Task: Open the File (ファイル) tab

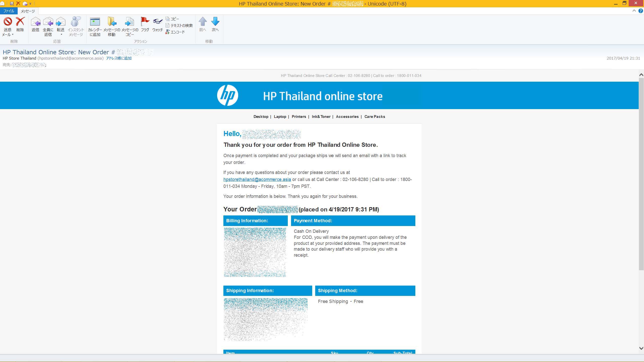Action: pos(9,11)
